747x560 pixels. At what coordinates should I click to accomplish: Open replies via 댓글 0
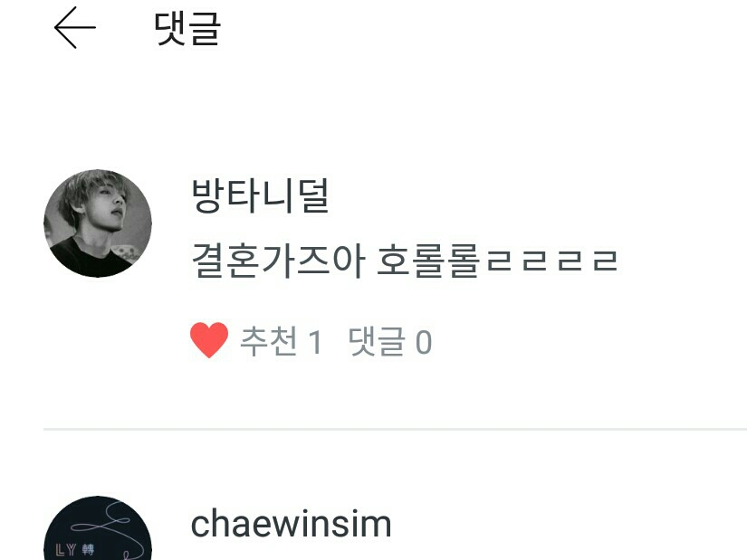coord(390,341)
